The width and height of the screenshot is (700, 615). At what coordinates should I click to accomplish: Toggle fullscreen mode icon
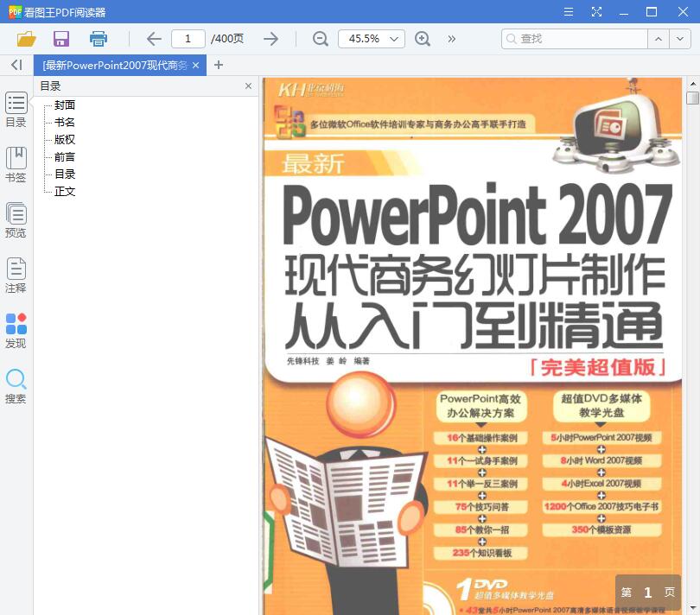596,11
